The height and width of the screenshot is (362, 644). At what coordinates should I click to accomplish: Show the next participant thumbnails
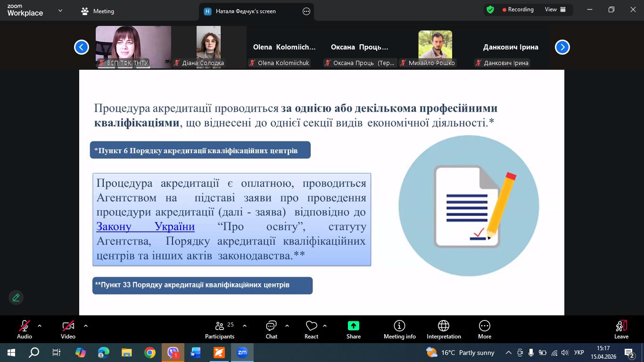(x=562, y=47)
